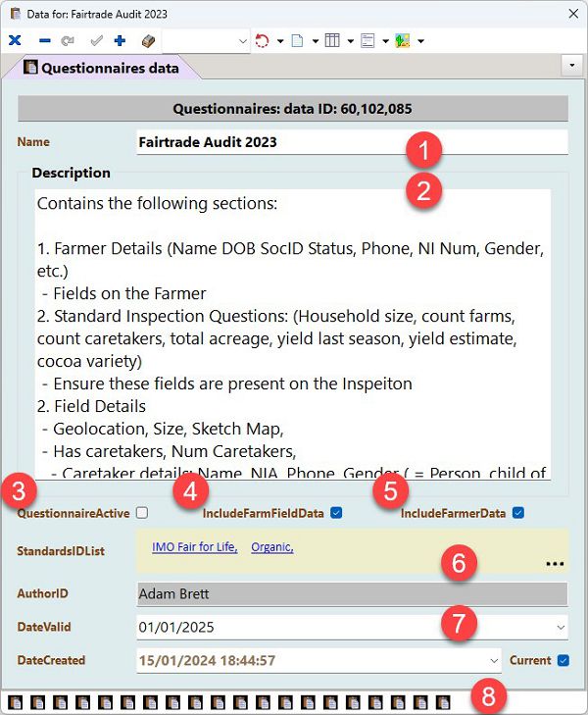The height and width of the screenshot is (715, 588).
Task: Click the Name field label
Action: pyautogui.click(x=33, y=142)
